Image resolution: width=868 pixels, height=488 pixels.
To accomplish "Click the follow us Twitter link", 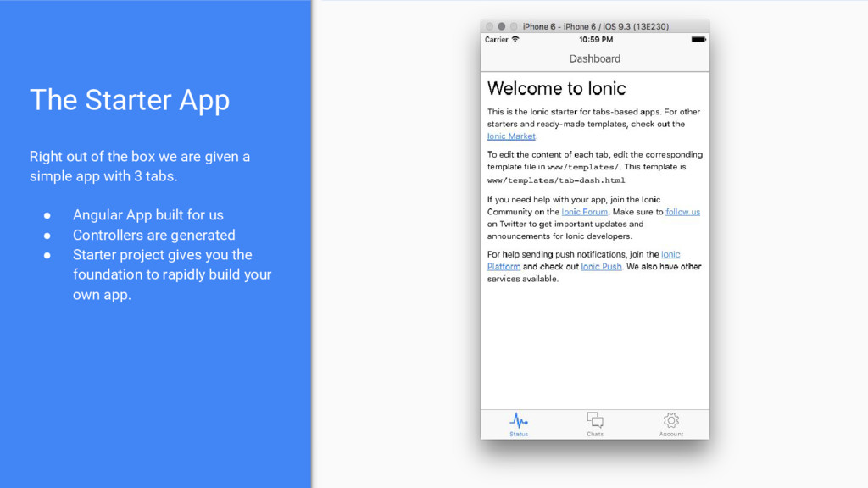I will coord(682,211).
